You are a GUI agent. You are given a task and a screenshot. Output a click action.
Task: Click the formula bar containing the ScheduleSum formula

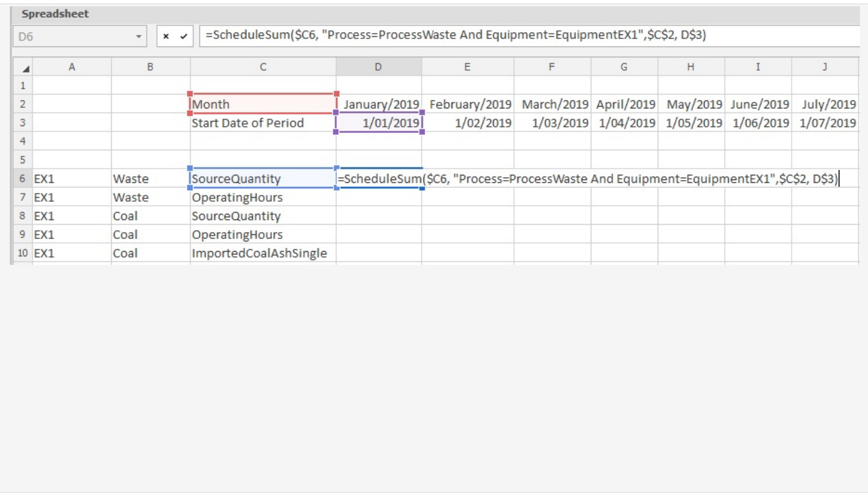click(401, 36)
